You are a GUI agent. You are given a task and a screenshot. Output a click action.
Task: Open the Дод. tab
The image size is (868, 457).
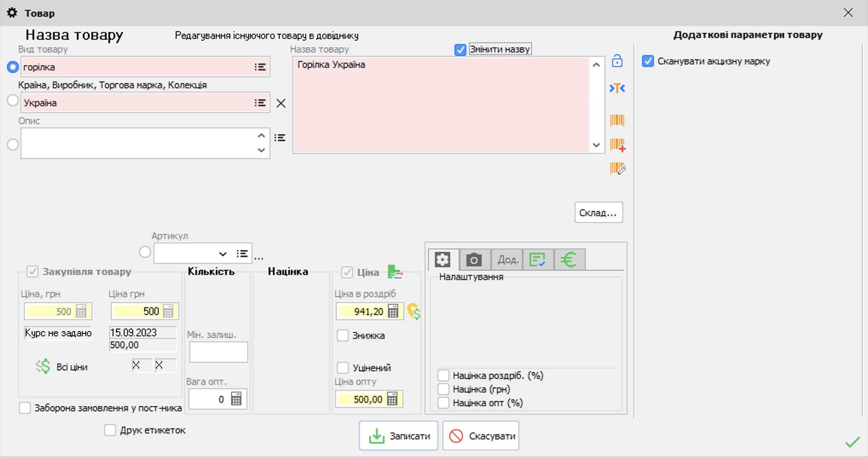507,260
